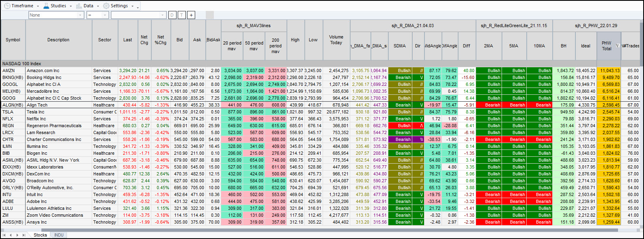
Task: Click the next sheet tab arrow
Action: tap(17, 235)
